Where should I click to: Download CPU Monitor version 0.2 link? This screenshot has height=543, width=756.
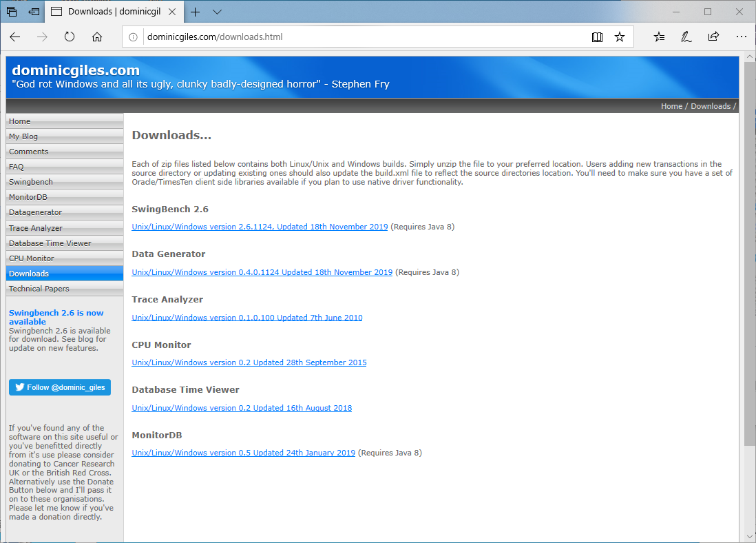[x=249, y=362]
